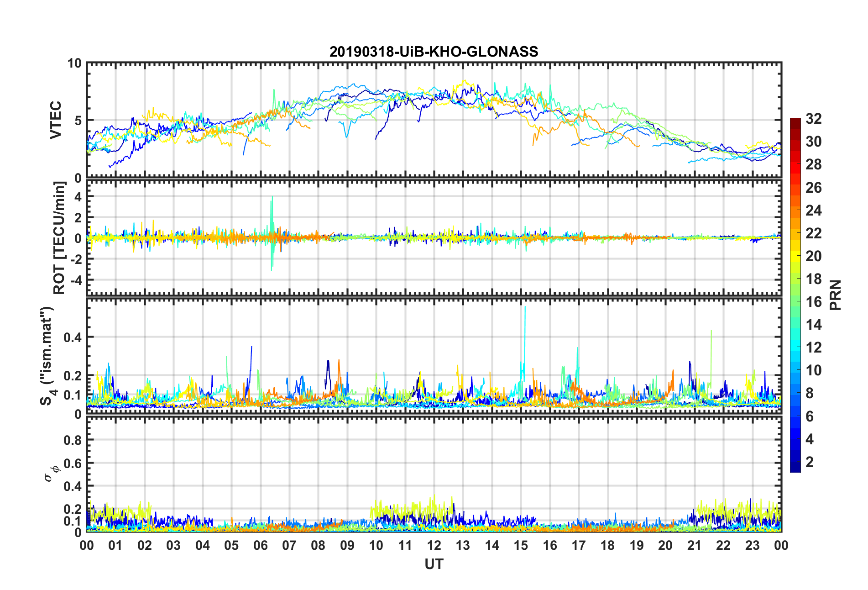868x590 pixels.
Task: Click the "PRN" colorbar label
Action: coord(835,295)
